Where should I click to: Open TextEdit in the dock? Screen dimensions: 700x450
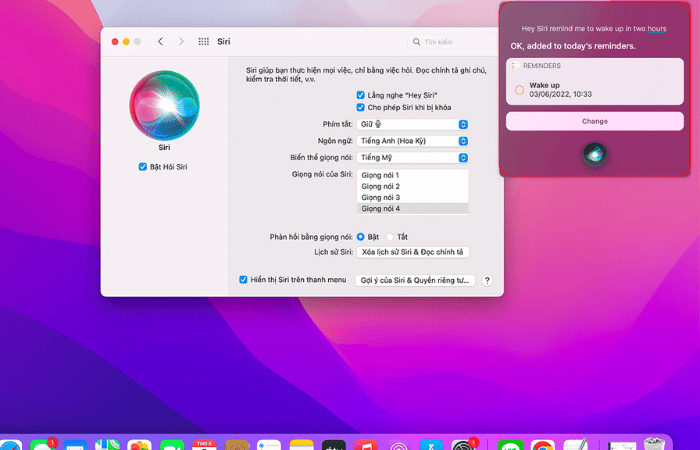tap(575, 445)
